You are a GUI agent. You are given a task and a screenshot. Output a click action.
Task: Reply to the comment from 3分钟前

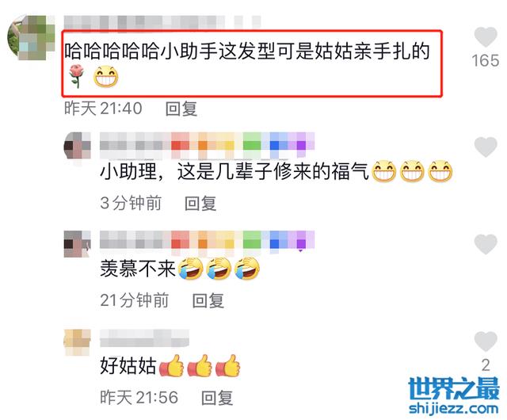[x=200, y=204]
